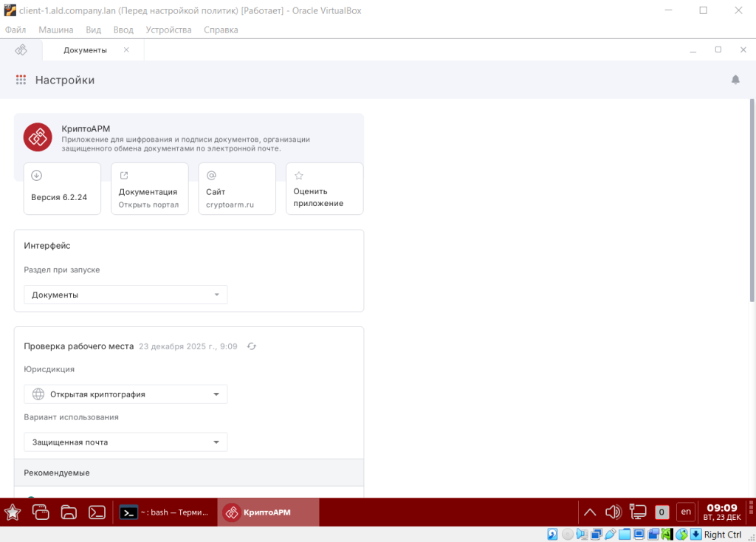The image size is (756, 542).
Task: Open the red grid apps menu icon
Action: coord(21,80)
